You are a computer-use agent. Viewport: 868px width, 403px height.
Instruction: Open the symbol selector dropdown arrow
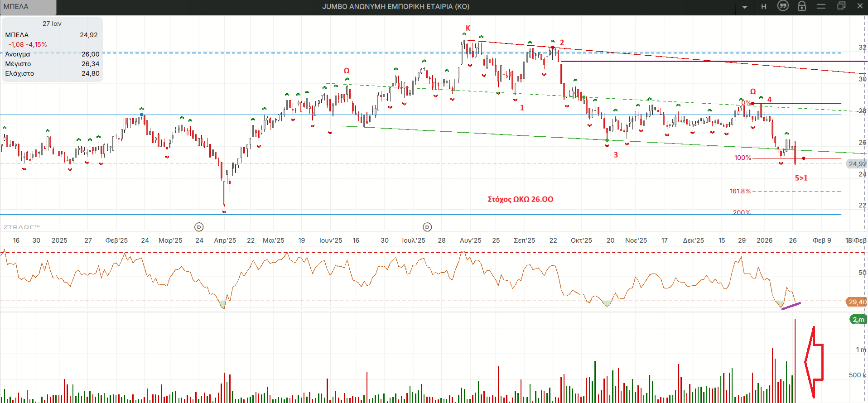(745, 7)
